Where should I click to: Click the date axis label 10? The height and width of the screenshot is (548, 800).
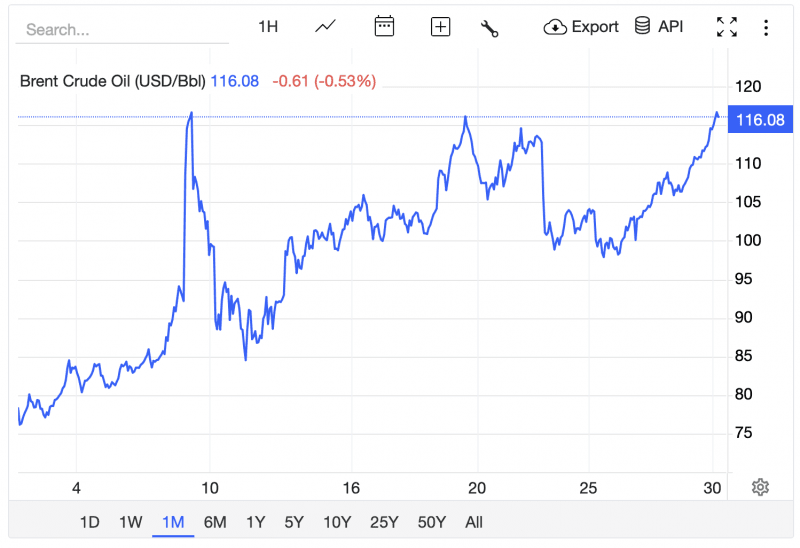pyautogui.click(x=210, y=488)
